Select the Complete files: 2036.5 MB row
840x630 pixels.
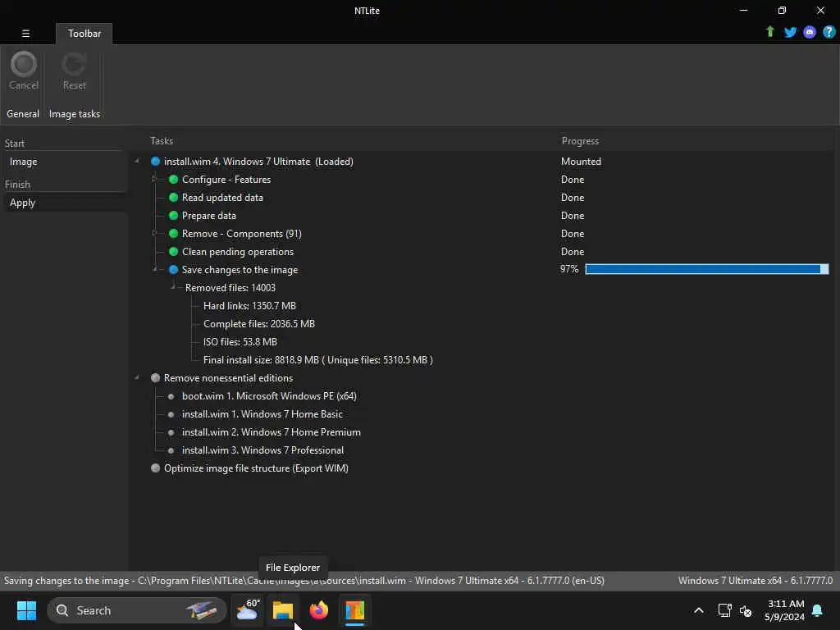(258, 323)
